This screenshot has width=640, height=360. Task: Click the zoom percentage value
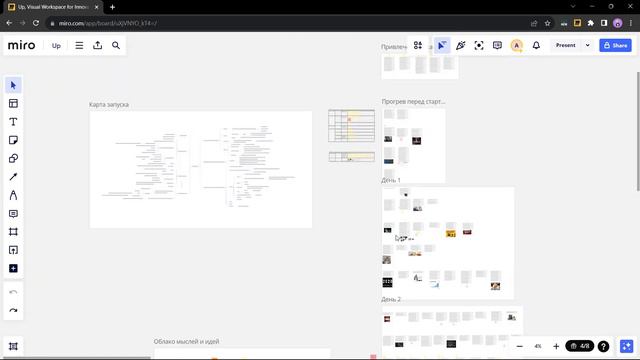[x=538, y=346]
